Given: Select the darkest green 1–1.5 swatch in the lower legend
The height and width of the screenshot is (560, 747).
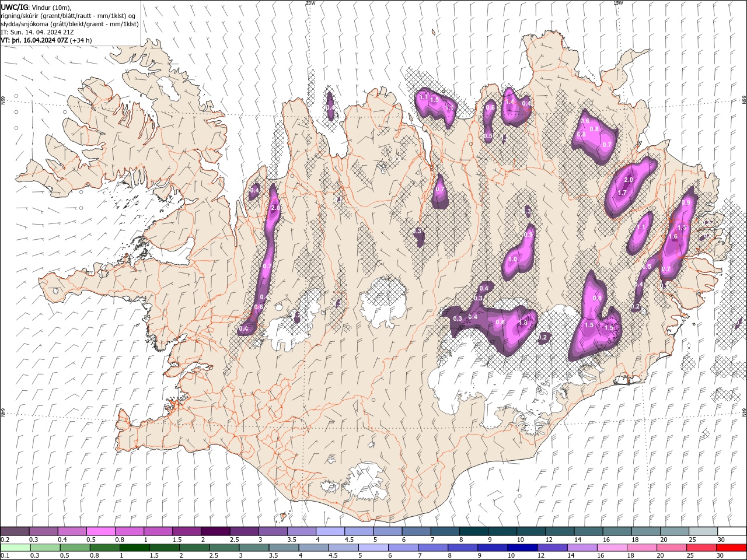Looking at the screenshot, I should click(134, 548).
